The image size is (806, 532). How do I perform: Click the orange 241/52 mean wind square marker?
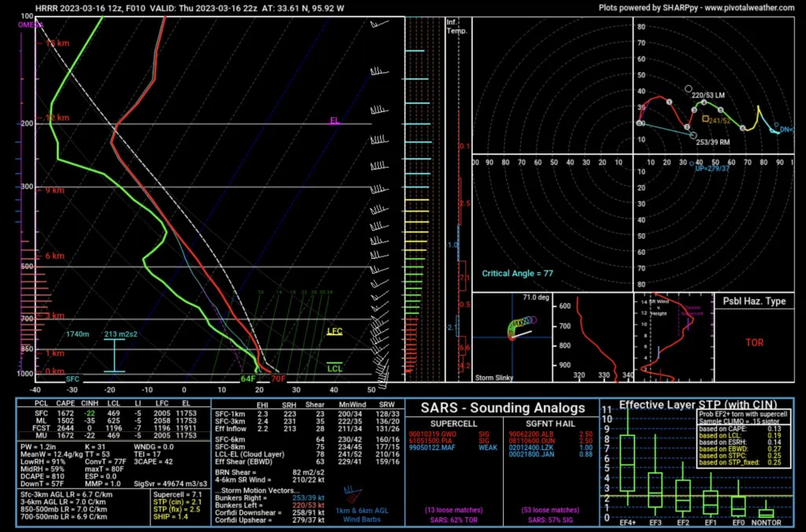point(705,119)
